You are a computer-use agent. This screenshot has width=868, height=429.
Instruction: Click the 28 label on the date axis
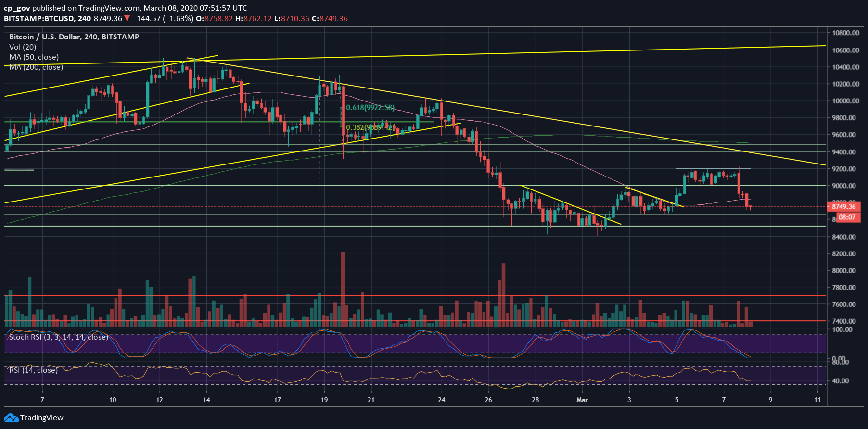pyautogui.click(x=536, y=400)
